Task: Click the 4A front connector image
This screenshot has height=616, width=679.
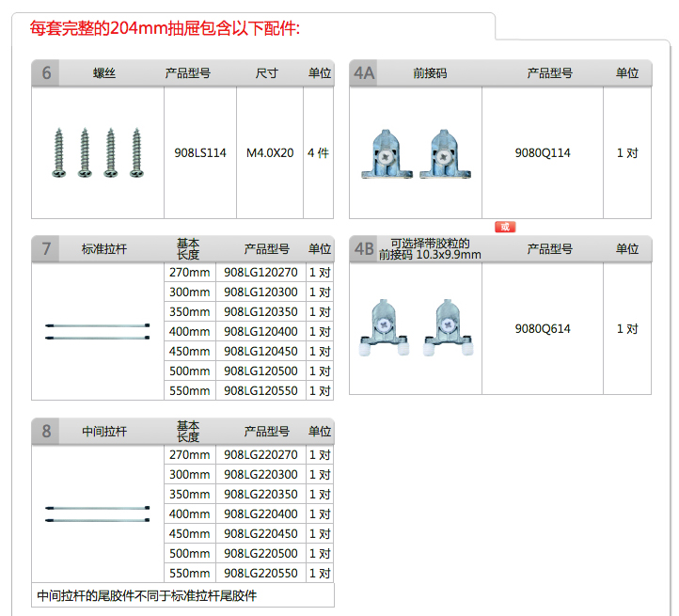Action: pos(415,153)
